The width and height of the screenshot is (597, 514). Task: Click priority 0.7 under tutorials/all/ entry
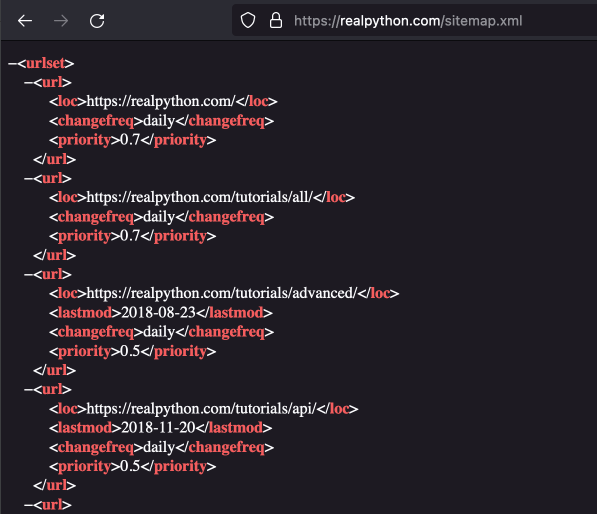tap(130, 236)
